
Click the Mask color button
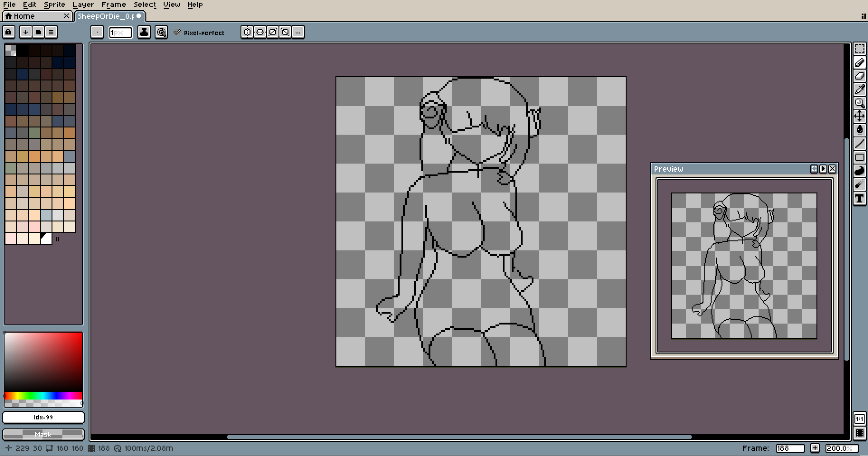click(43, 434)
